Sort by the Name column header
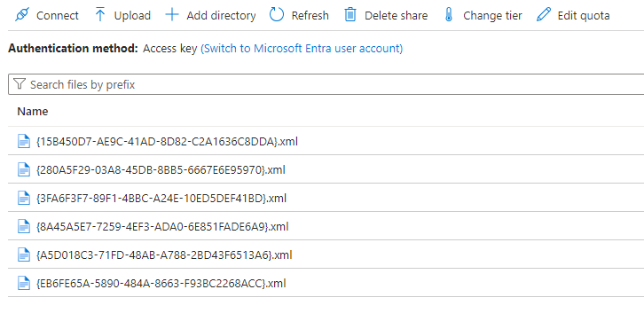 click(x=33, y=111)
